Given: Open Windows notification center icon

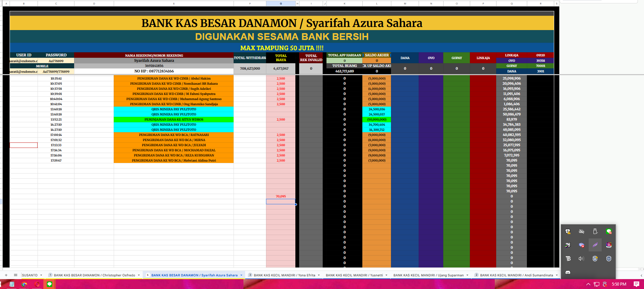Looking at the screenshot, I should (636, 284).
